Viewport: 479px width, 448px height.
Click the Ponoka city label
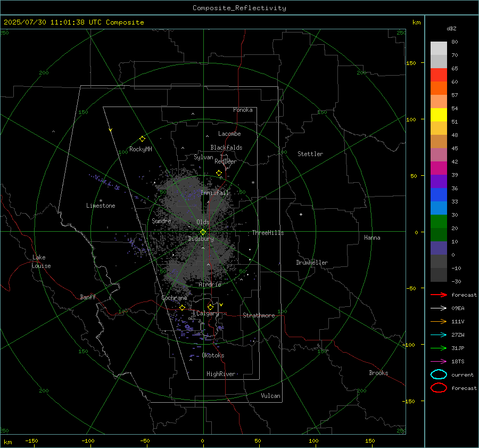[x=243, y=110]
